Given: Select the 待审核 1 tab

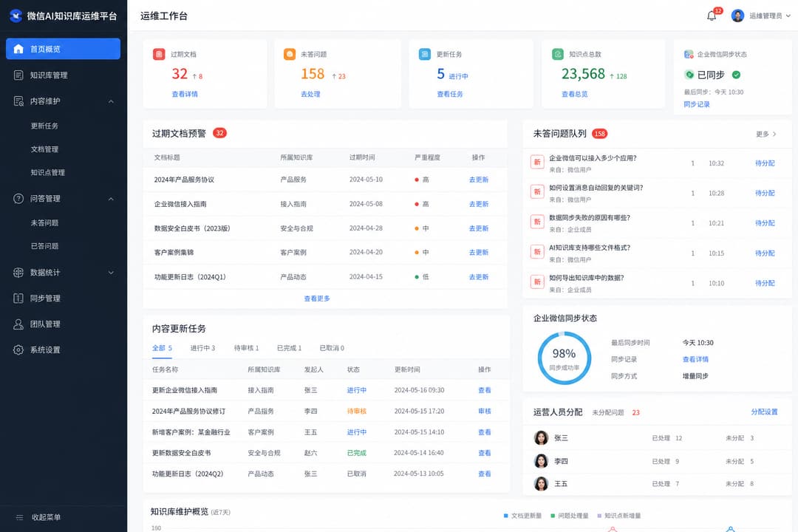Looking at the screenshot, I should [x=246, y=348].
